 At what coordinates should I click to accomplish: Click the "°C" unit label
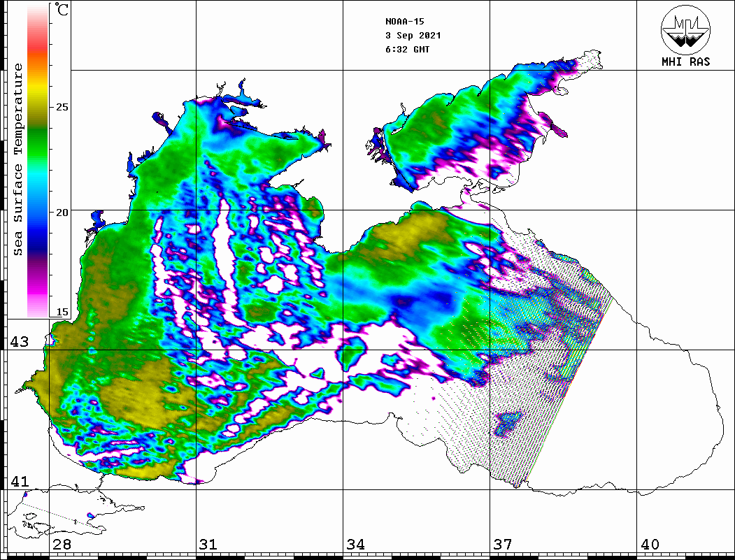[x=62, y=9]
